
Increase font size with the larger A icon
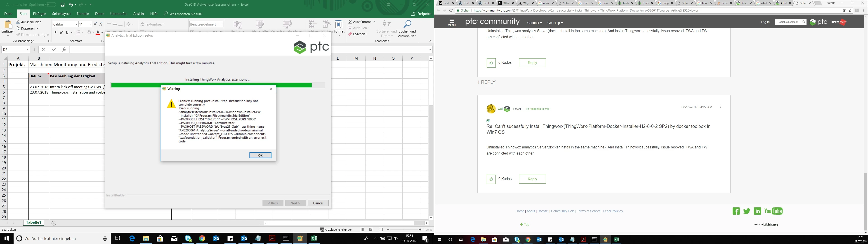pyautogui.click(x=95, y=24)
